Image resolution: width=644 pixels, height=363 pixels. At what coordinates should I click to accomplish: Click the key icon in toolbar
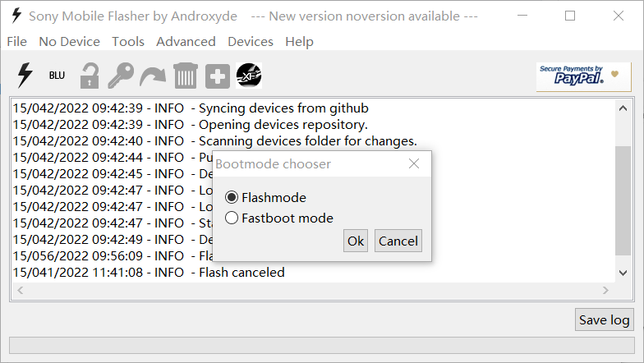pyautogui.click(x=121, y=76)
